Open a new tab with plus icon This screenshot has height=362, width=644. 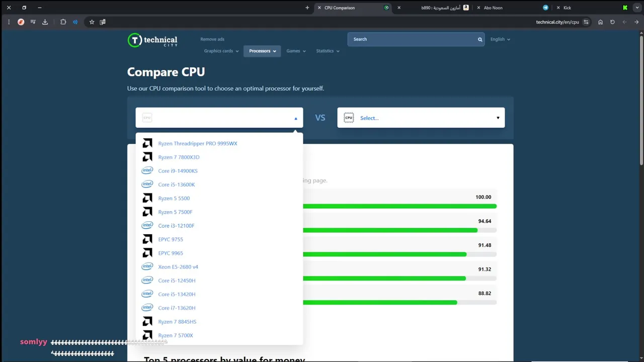307,8
